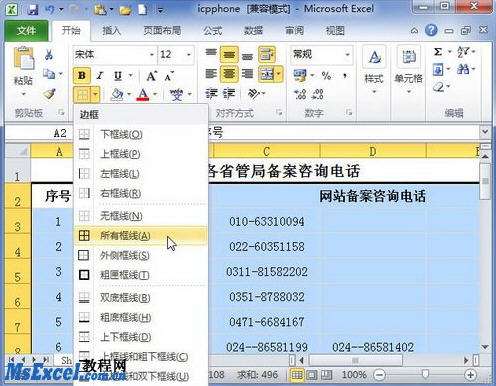Increase font size with large A
The image size is (496, 386).
(x=151, y=76)
